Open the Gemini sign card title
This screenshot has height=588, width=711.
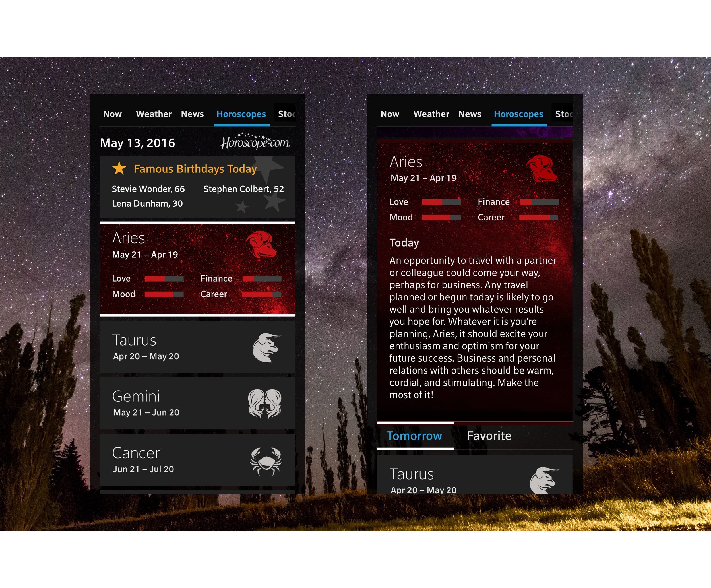click(136, 396)
